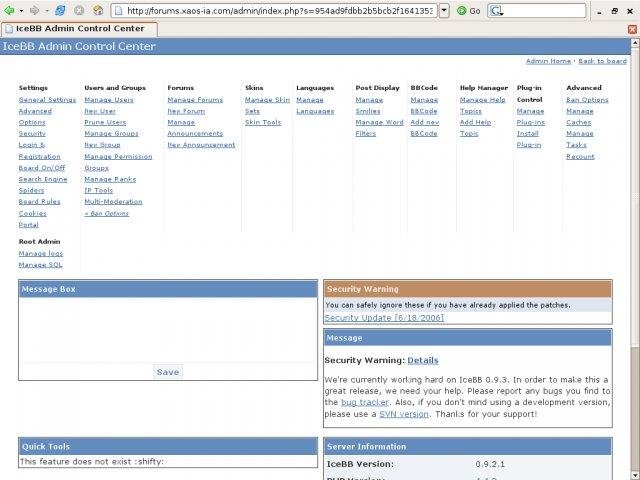Open Manage Forums link
The image size is (640, 480).
pyautogui.click(x=195, y=100)
